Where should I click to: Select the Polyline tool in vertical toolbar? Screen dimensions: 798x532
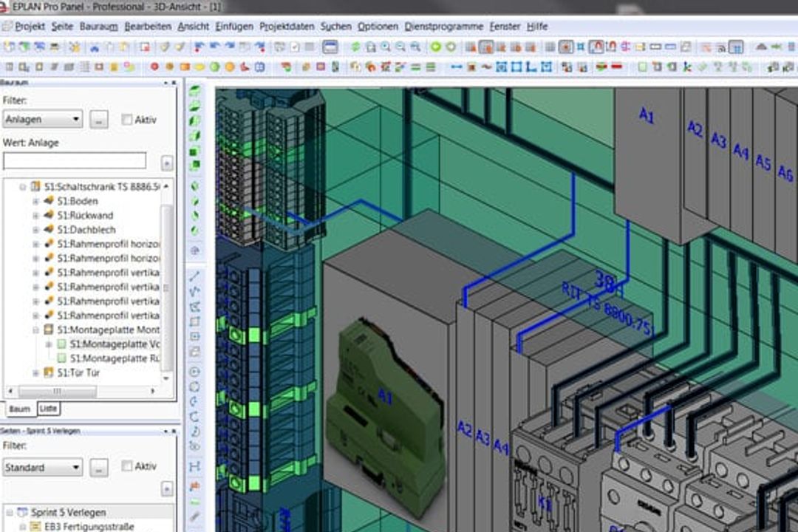pos(194,292)
